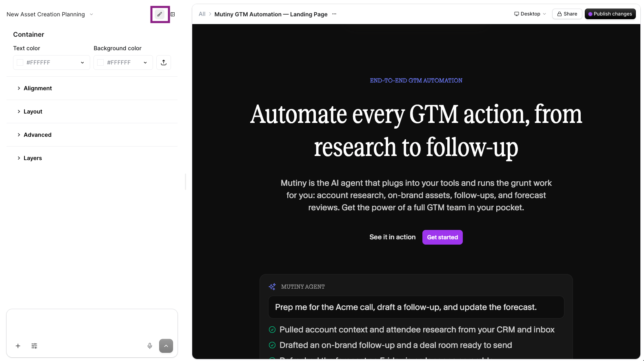This screenshot has width=644, height=361.
Task: Expand the Layers section
Action: click(x=92, y=158)
